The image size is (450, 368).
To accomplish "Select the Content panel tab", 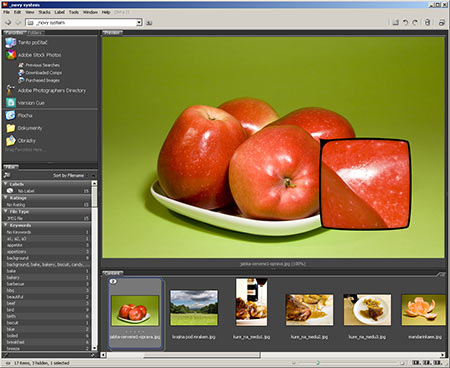I will [113, 273].
